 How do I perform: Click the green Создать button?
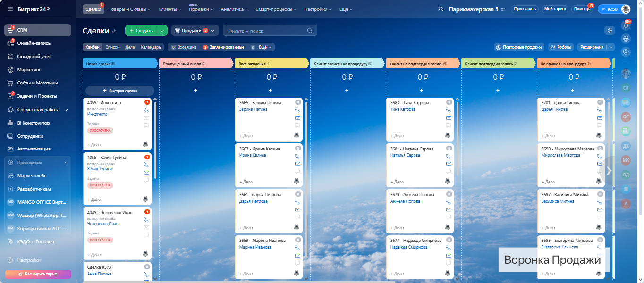click(x=141, y=31)
